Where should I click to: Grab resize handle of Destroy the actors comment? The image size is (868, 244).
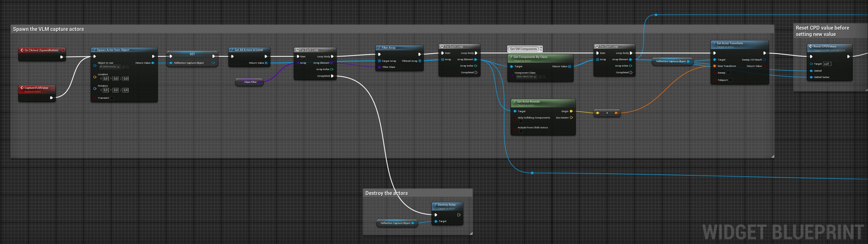click(x=471, y=233)
